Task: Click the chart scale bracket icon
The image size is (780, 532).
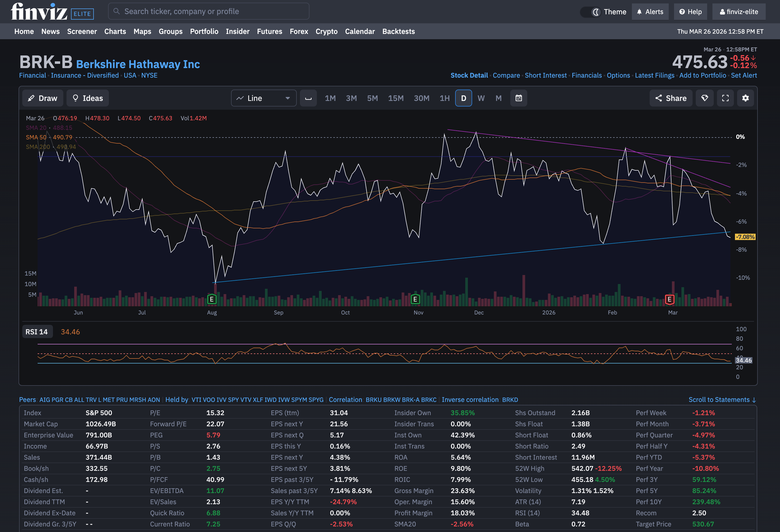Action: click(x=308, y=98)
